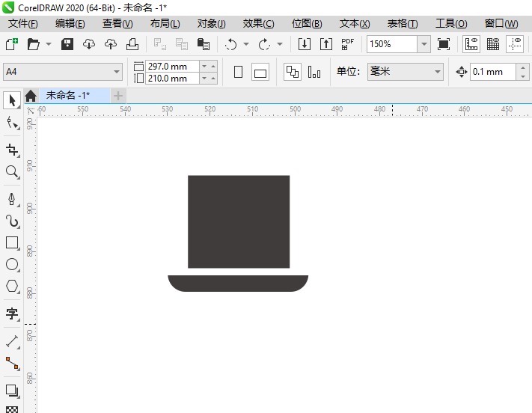Viewport: 532px width, 413px height.
Task: Select the Ellipse tool
Action: click(x=13, y=265)
